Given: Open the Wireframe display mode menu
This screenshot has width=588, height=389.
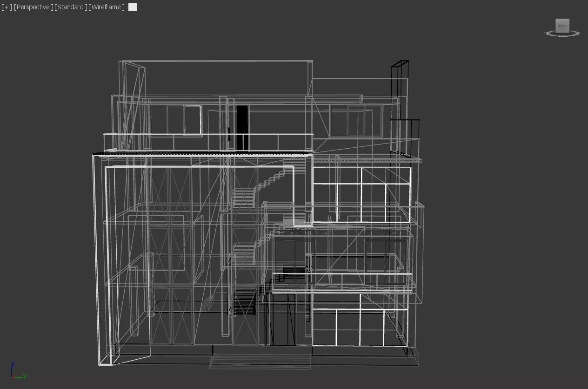Looking at the screenshot, I should [106, 7].
